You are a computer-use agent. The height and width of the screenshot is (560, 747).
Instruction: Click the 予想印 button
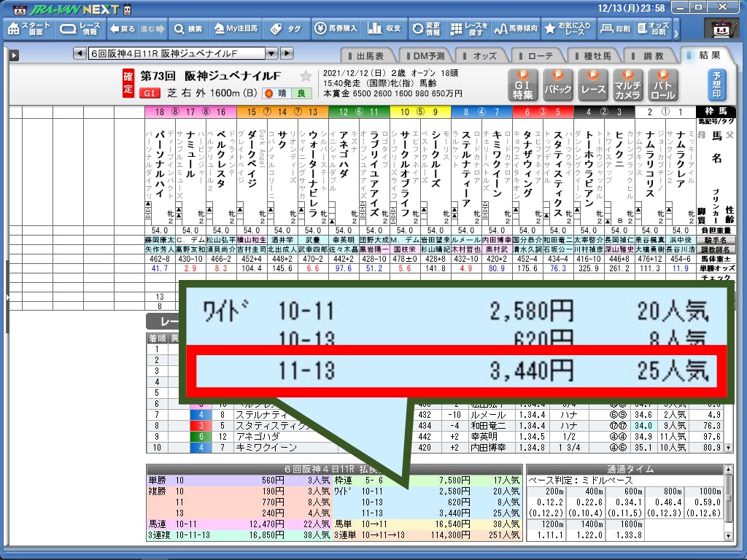click(717, 85)
